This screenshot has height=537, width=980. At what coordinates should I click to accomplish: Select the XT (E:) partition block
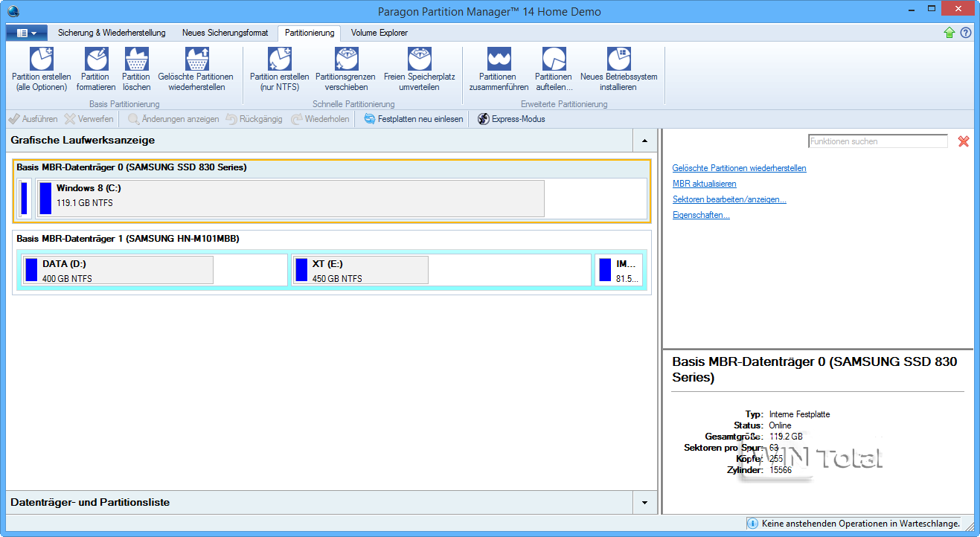click(x=361, y=270)
